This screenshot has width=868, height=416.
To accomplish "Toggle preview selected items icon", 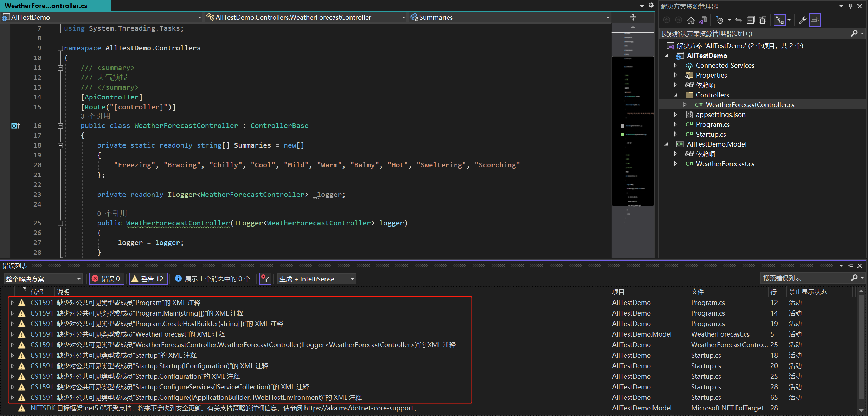I will click(815, 20).
